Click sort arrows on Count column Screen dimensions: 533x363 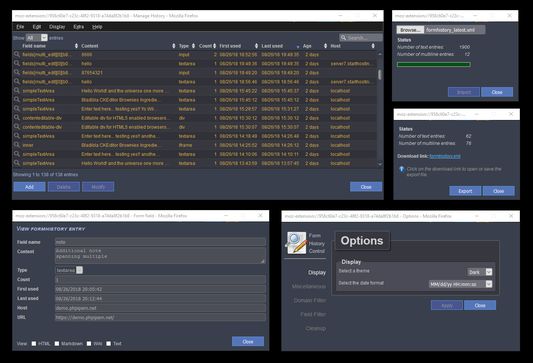pos(214,46)
